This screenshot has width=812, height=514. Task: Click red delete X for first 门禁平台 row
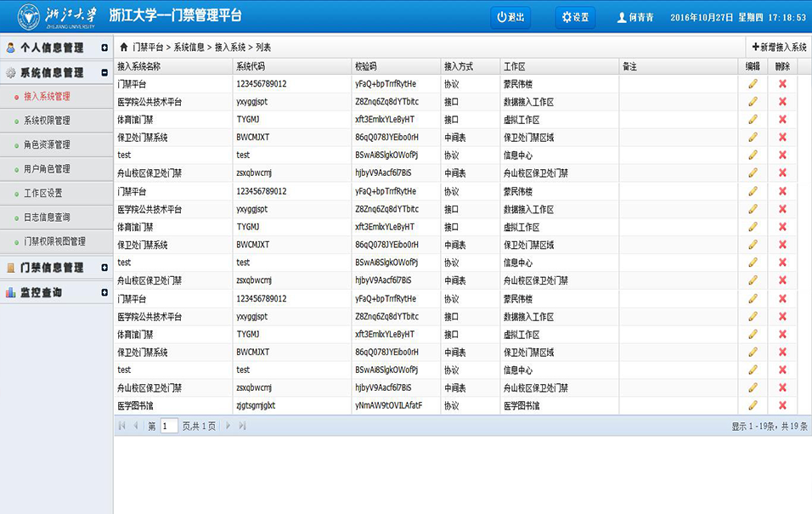[x=782, y=83]
